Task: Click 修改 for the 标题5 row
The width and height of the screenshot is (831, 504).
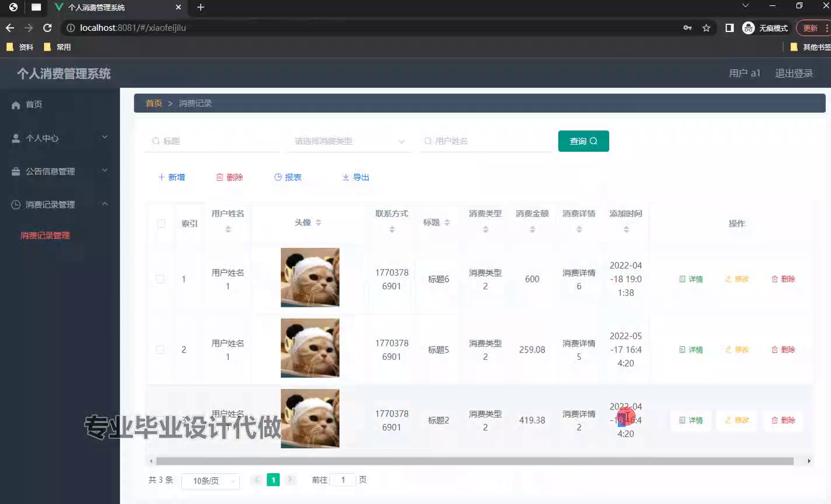Action: (737, 350)
